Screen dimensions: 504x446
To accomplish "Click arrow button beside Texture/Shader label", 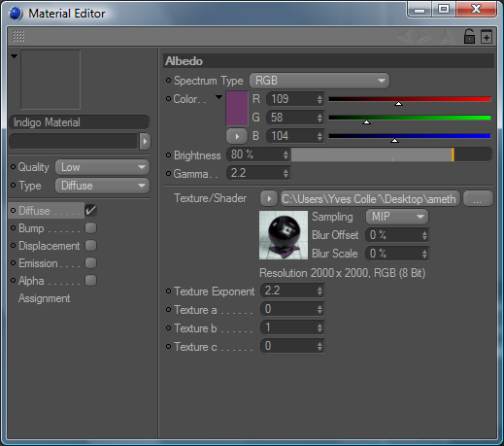I will pos(269,198).
